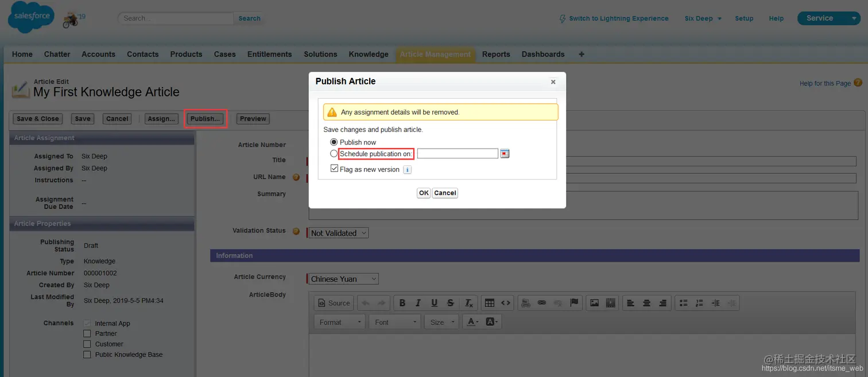
Task: Click the orange help icon beside URL Name
Action: pyautogui.click(x=296, y=177)
